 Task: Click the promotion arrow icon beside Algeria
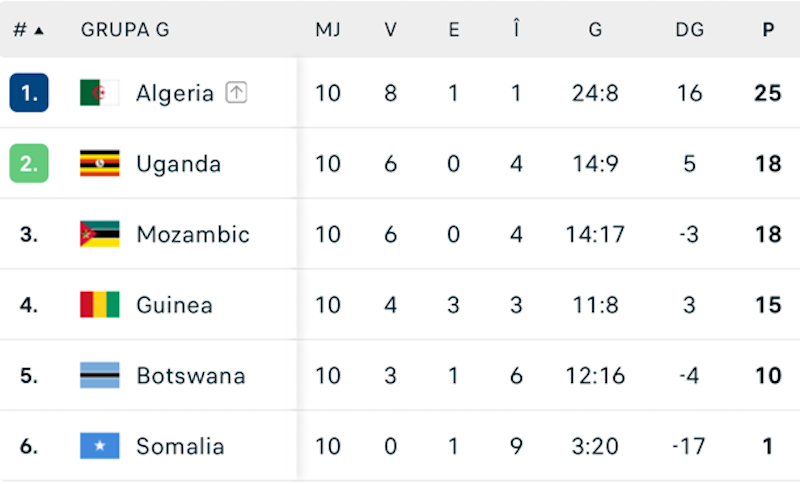236,93
